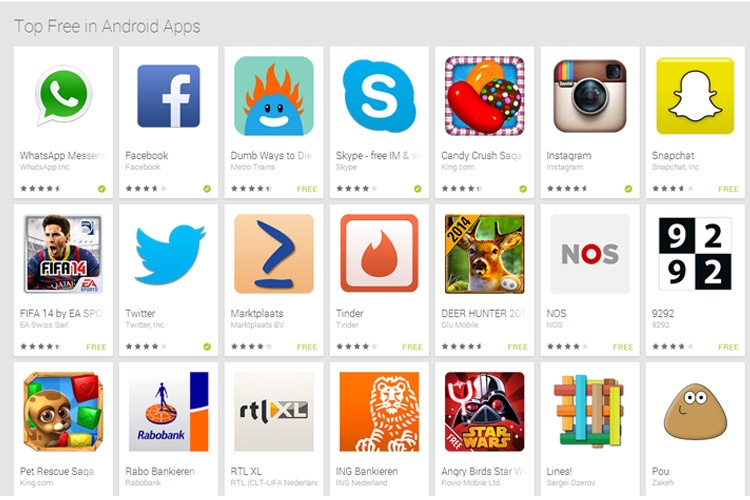
Task: Open the Instagram camera icon
Action: pos(590,96)
